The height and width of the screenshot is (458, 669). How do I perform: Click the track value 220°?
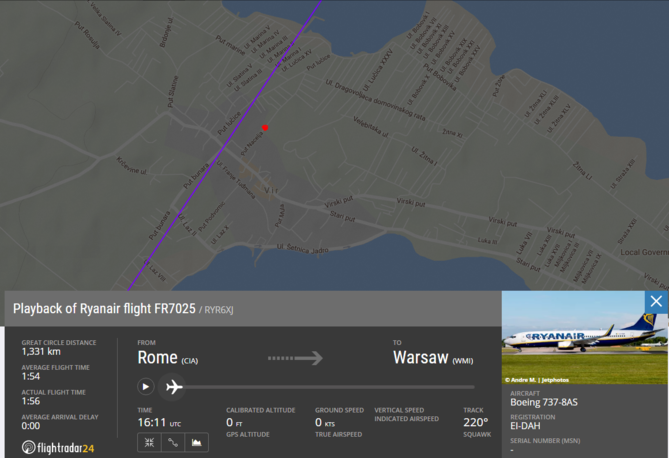[476, 423]
